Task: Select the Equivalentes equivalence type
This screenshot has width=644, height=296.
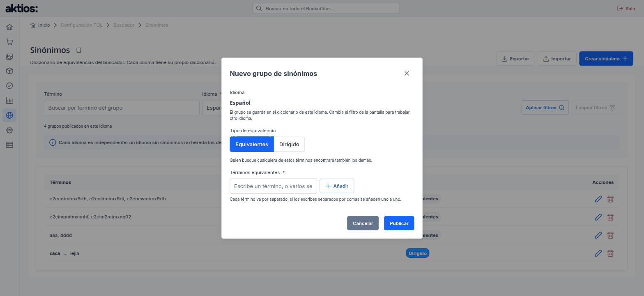Action: coord(252,144)
